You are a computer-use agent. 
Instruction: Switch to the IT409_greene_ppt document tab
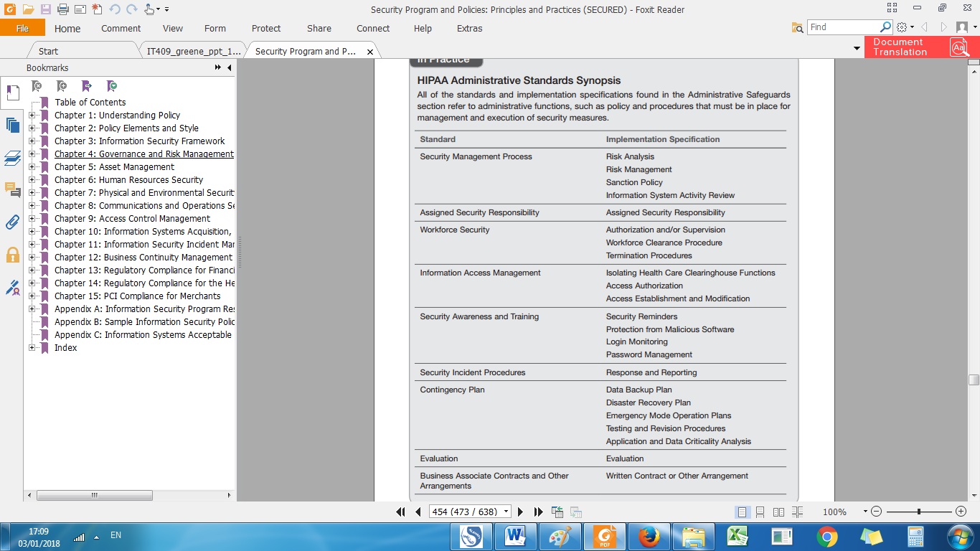coord(193,51)
